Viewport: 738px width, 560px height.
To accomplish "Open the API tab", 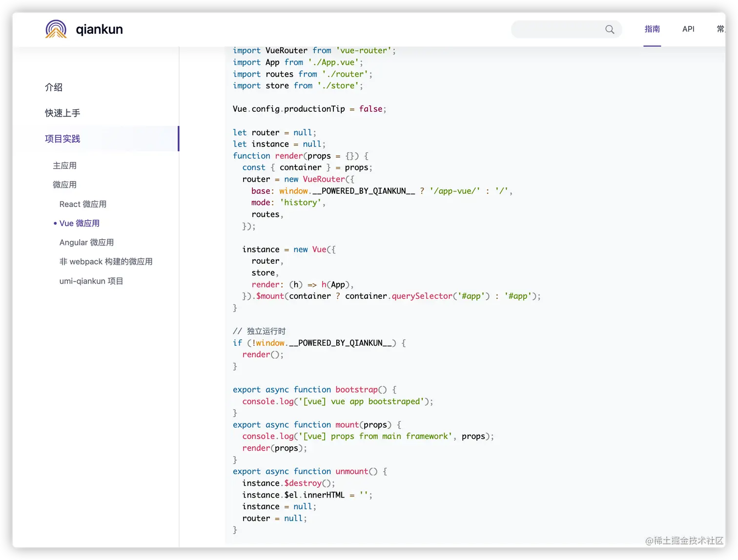I will 688,29.
